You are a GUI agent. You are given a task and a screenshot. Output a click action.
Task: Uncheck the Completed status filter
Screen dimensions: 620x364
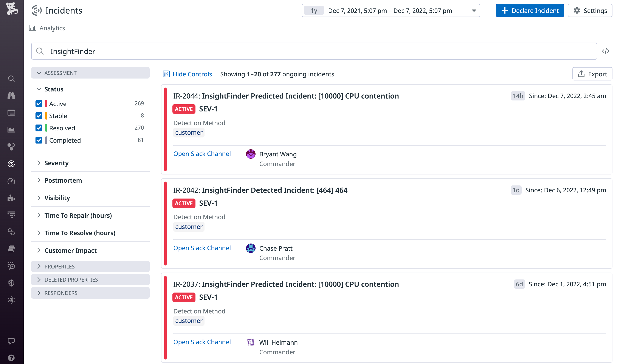39,140
